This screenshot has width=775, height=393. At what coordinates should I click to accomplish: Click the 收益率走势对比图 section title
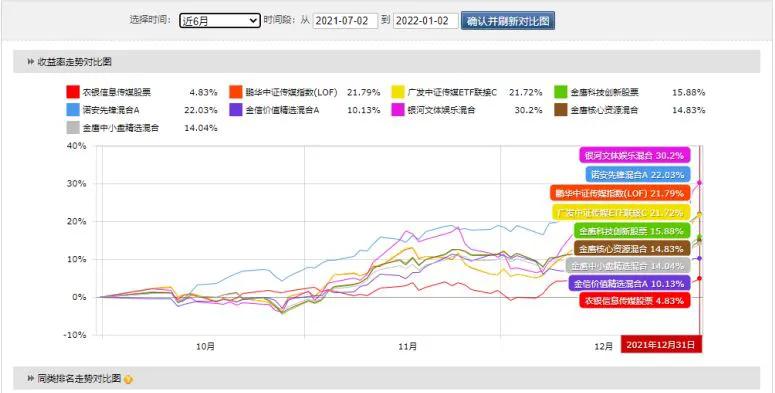pos(75,62)
